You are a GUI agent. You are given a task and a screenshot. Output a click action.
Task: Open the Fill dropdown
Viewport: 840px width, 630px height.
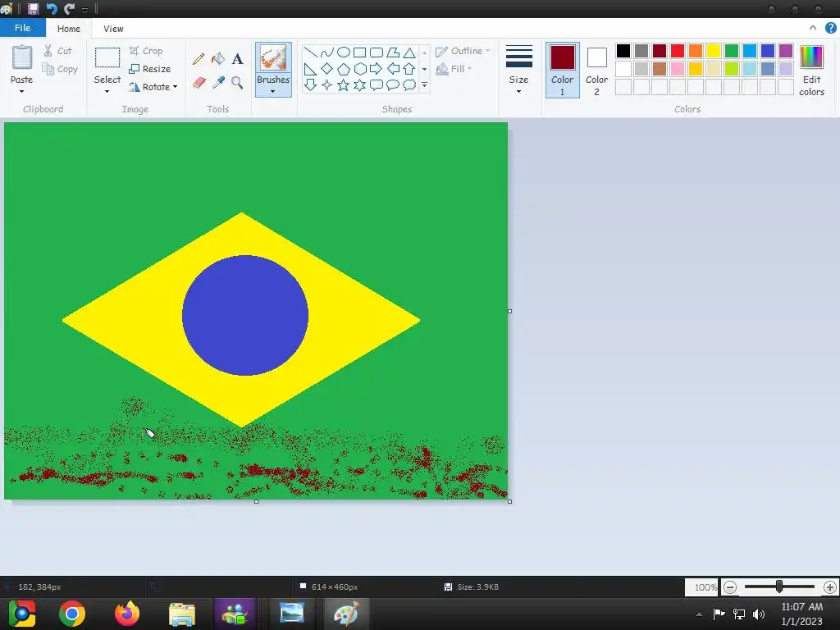pyautogui.click(x=454, y=69)
